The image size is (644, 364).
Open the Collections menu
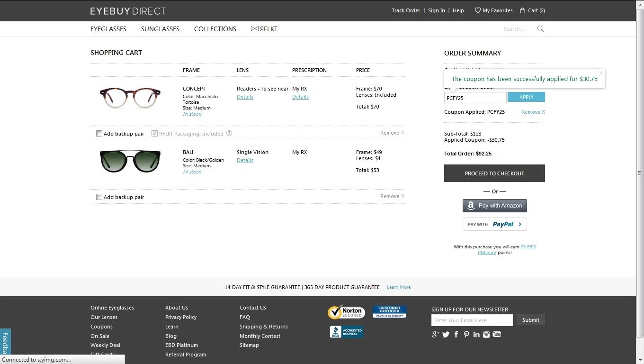(x=215, y=29)
